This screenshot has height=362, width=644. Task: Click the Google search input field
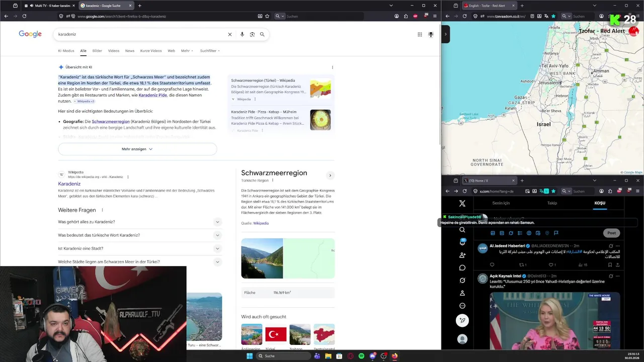coord(141,34)
